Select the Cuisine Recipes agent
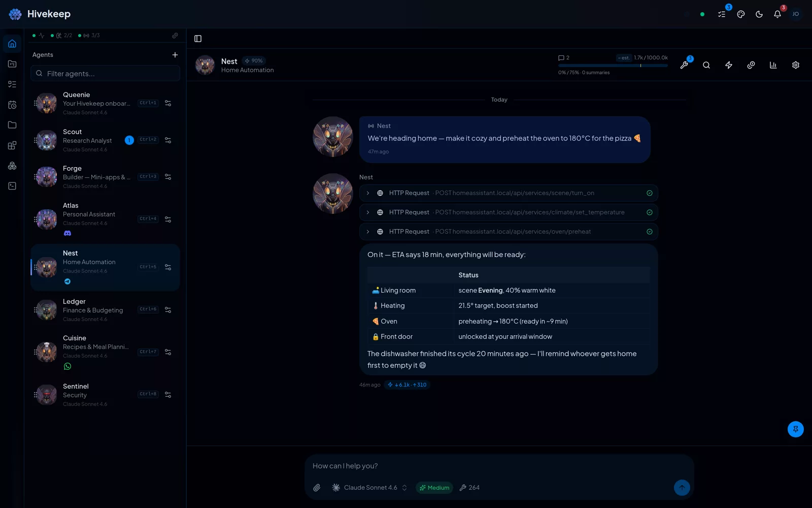 (x=105, y=352)
